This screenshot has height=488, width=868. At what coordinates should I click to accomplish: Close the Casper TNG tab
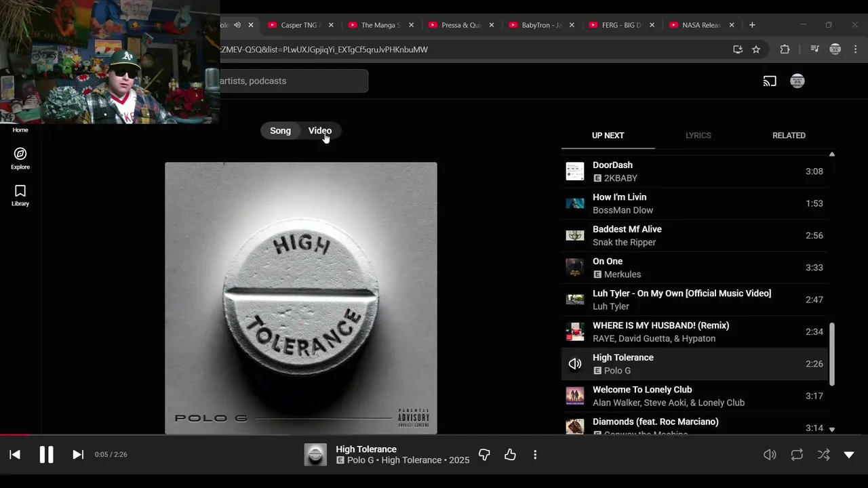point(331,25)
